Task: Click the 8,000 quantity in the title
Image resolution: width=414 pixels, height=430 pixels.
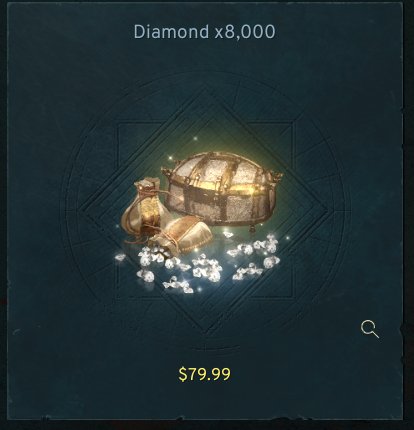Action: [249, 32]
